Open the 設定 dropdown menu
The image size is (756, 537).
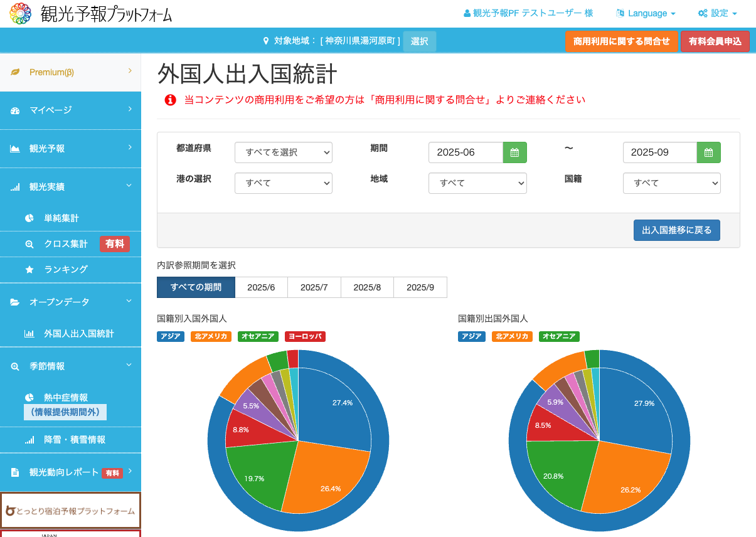point(717,13)
